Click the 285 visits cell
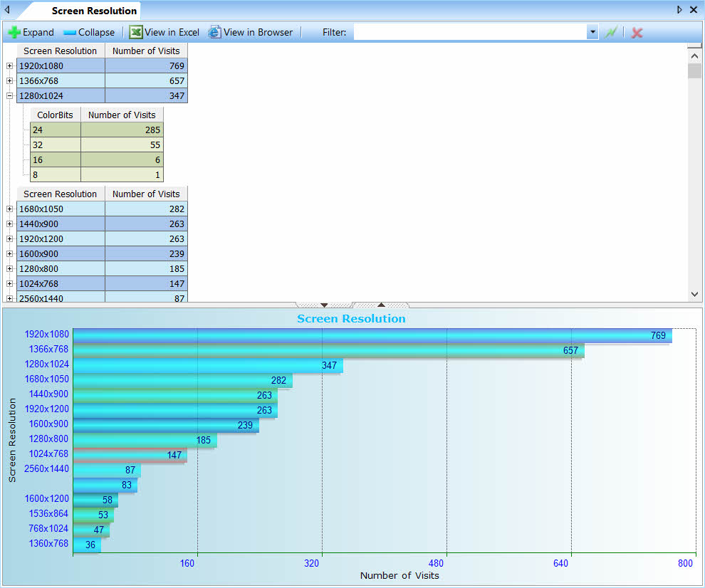This screenshot has height=588, width=705. point(122,130)
